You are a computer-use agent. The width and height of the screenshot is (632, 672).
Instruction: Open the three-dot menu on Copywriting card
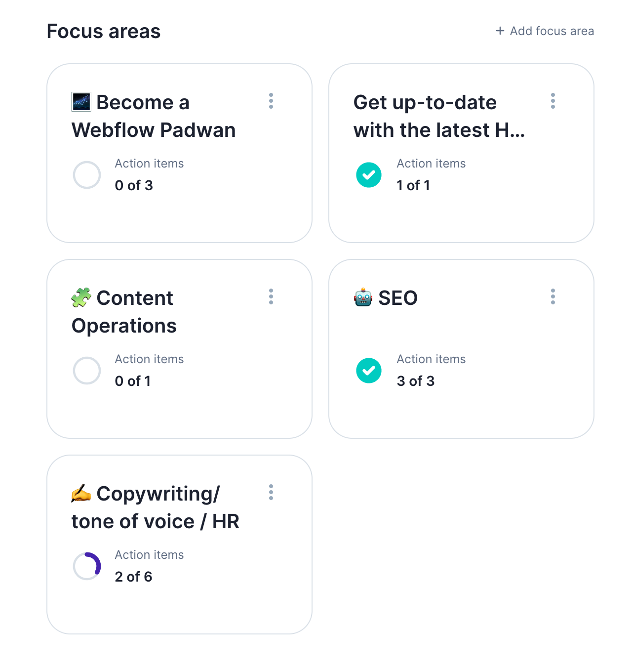[271, 492]
